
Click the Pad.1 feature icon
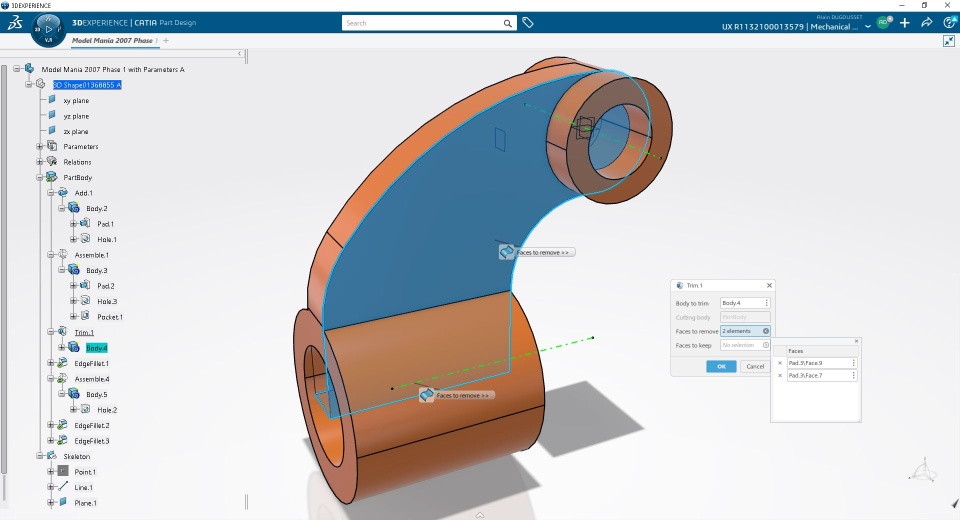tap(85, 224)
